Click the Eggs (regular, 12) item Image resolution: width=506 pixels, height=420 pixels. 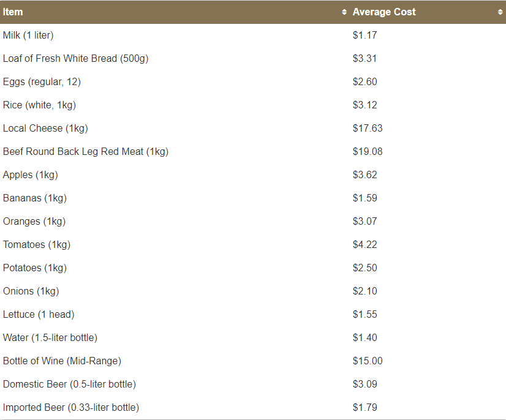tap(42, 82)
